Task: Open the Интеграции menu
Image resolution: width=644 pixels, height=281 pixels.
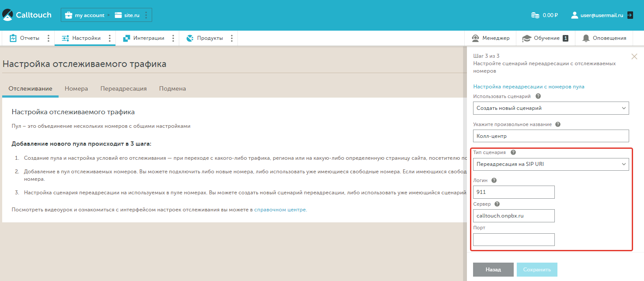Action: click(144, 38)
